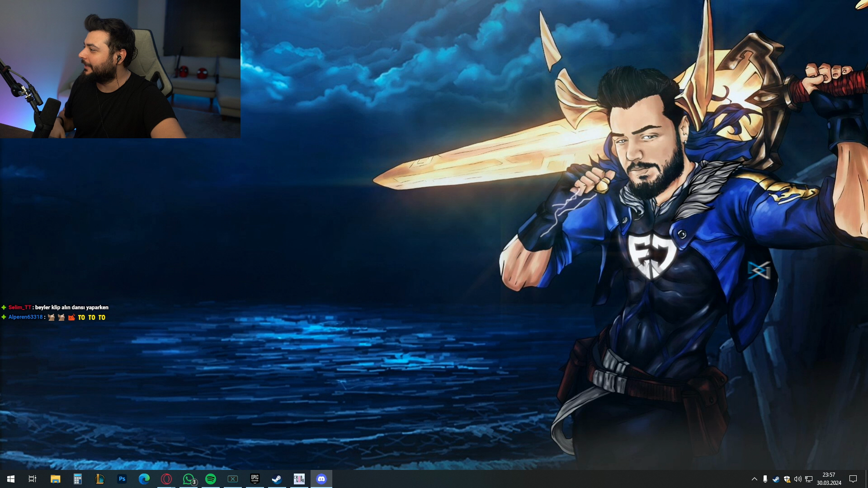The width and height of the screenshot is (868, 488).
Task: Click the message 'beyler klip alın dansı yaparken'
Action: click(72, 307)
